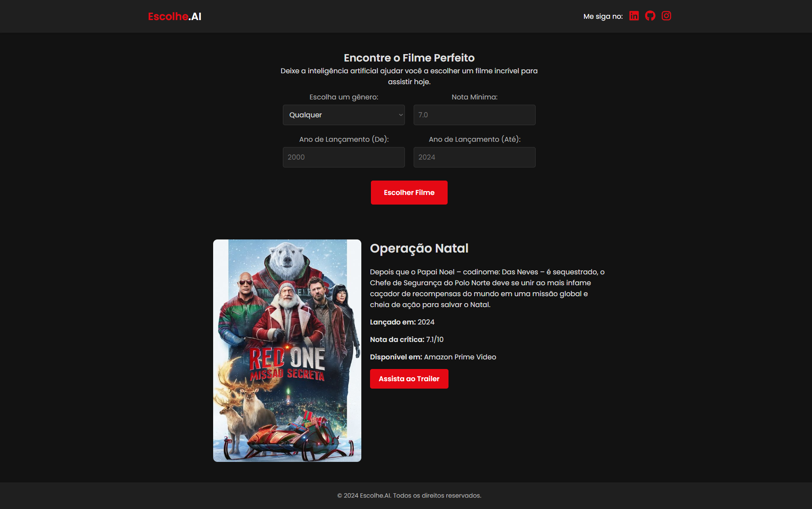Click the Ano de Lançamento (Até) field
This screenshot has width=812, height=509.
(474, 157)
